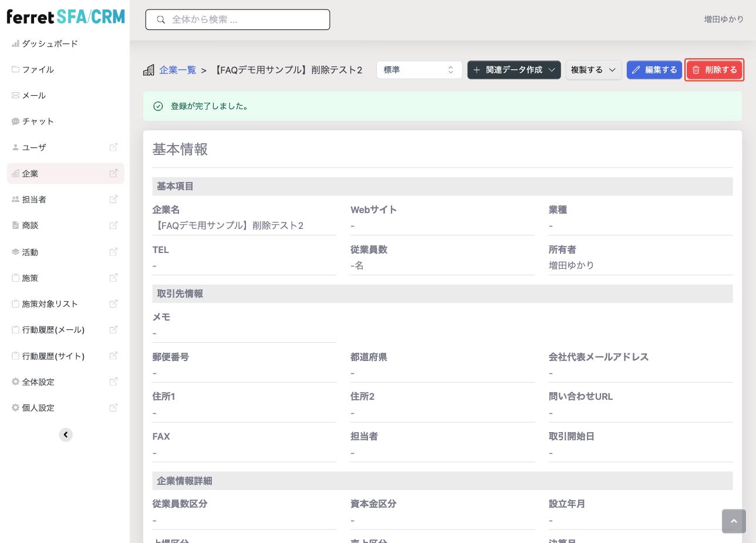Click the red 削除する button

714,70
